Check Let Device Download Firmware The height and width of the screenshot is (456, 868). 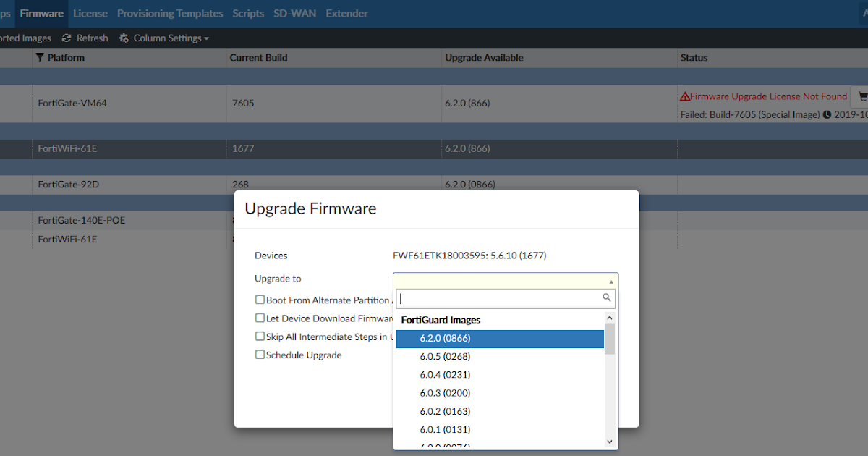[x=260, y=318]
